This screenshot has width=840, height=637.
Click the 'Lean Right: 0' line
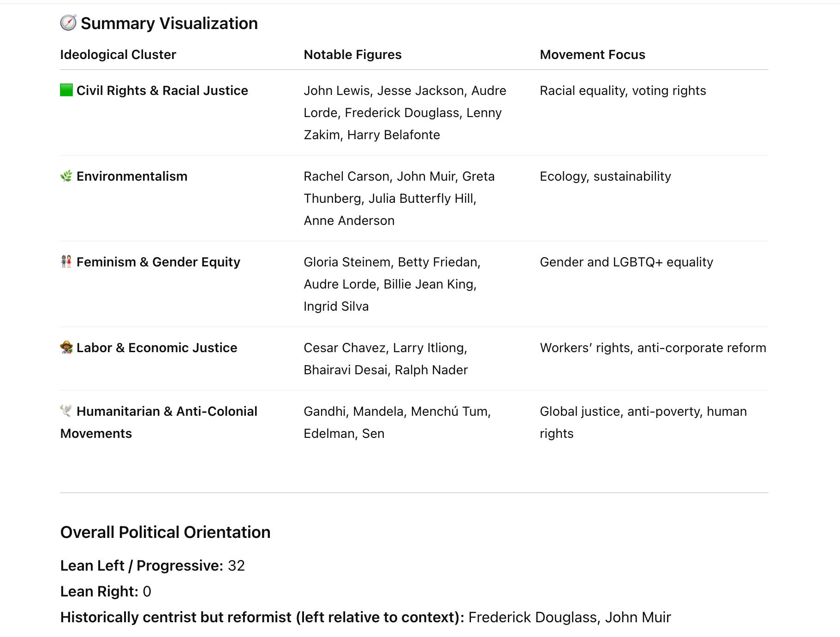[x=106, y=591]
